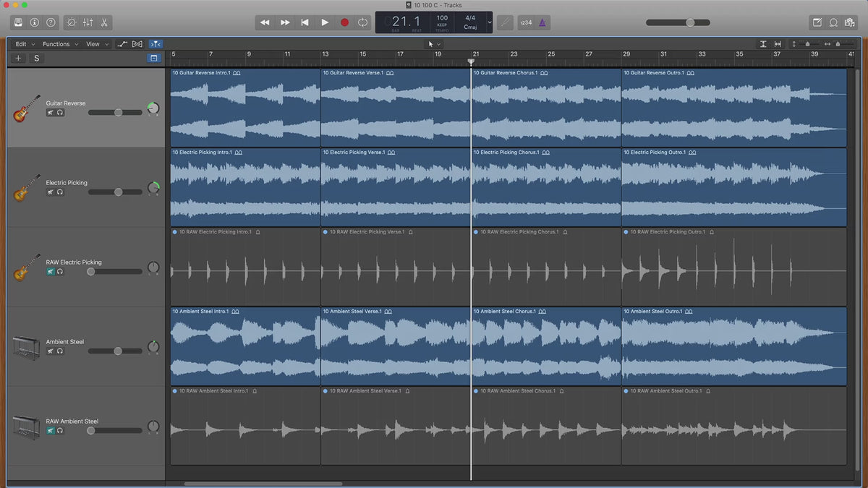Screen dimensions: 868x488
Task: Mute the Guitar Reverse track
Action: [51, 113]
